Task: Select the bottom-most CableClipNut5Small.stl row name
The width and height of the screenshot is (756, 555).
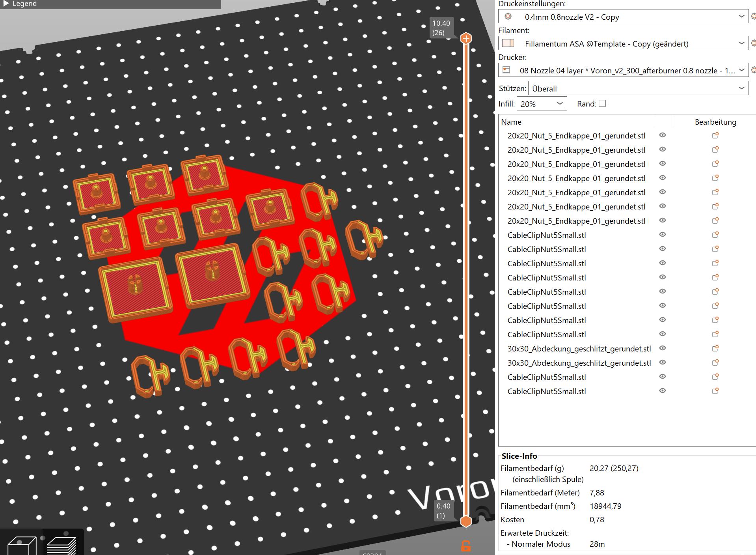Action: pyautogui.click(x=546, y=391)
